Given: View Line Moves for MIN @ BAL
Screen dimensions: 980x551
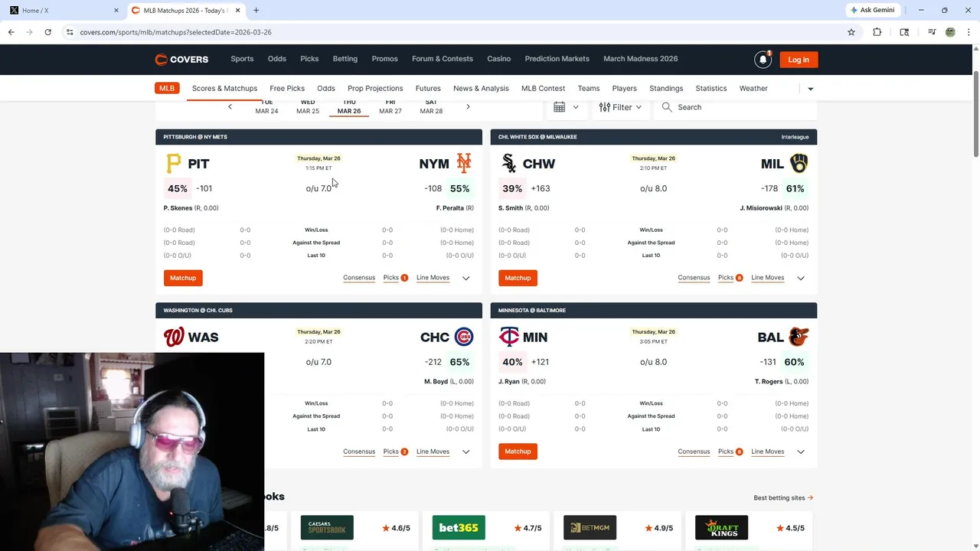Looking at the screenshot, I should (x=767, y=452).
